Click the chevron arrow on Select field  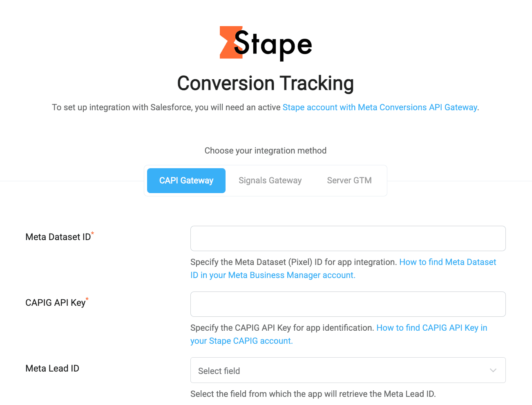(x=493, y=370)
